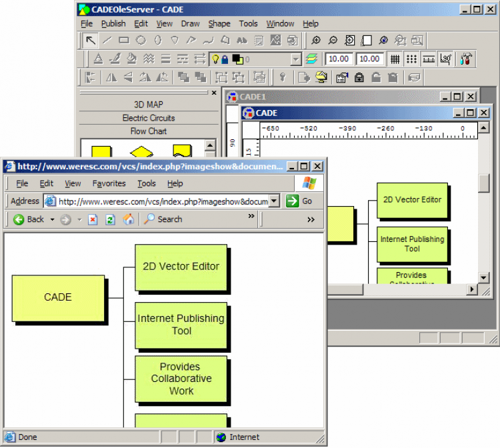The image size is (500, 448).
Task: Click the zoom to page icon
Action: tap(367, 41)
